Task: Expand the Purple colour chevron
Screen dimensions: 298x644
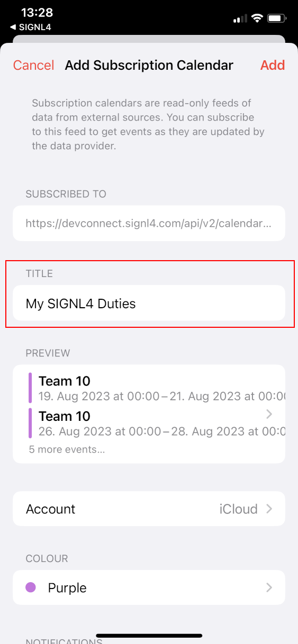Action: (x=269, y=587)
